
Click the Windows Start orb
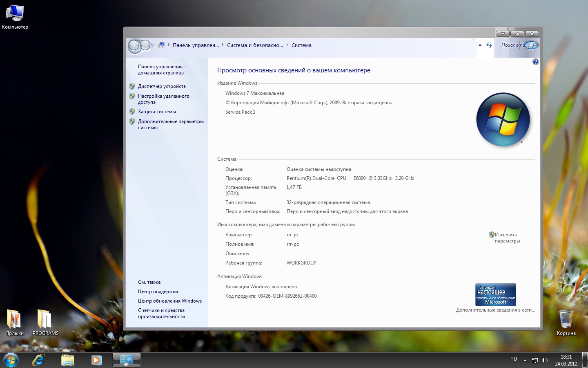11,360
